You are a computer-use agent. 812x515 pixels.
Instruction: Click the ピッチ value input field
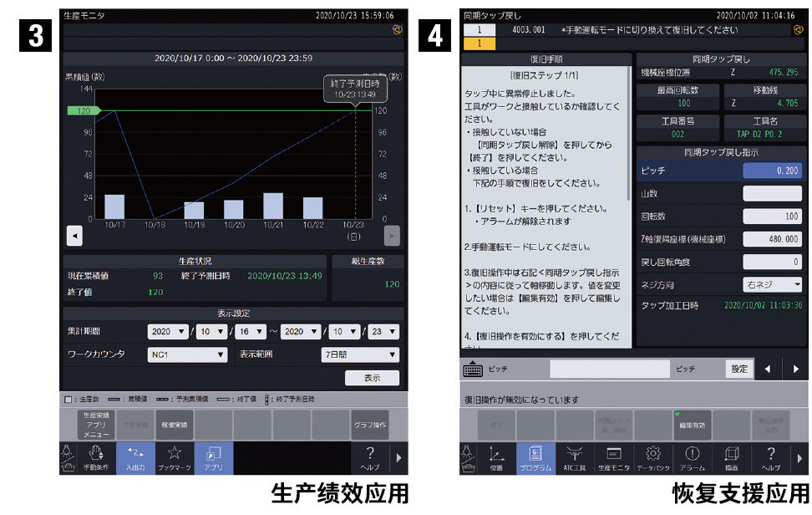[x=773, y=171]
